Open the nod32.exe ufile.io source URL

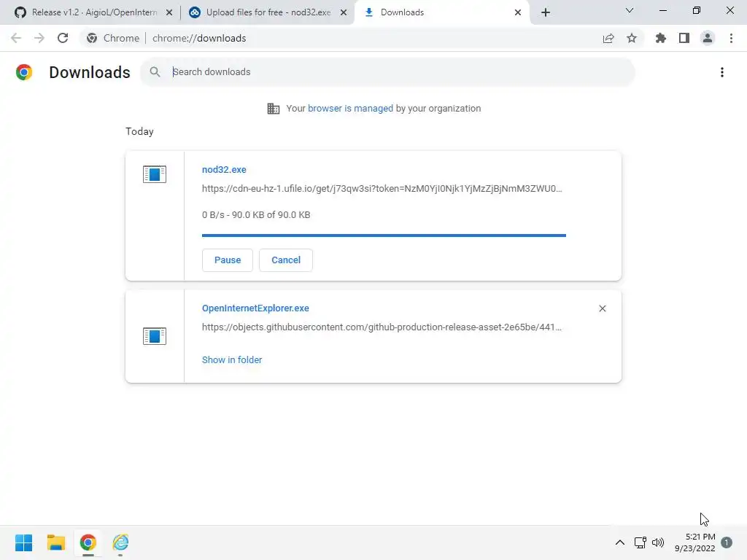click(382, 189)
